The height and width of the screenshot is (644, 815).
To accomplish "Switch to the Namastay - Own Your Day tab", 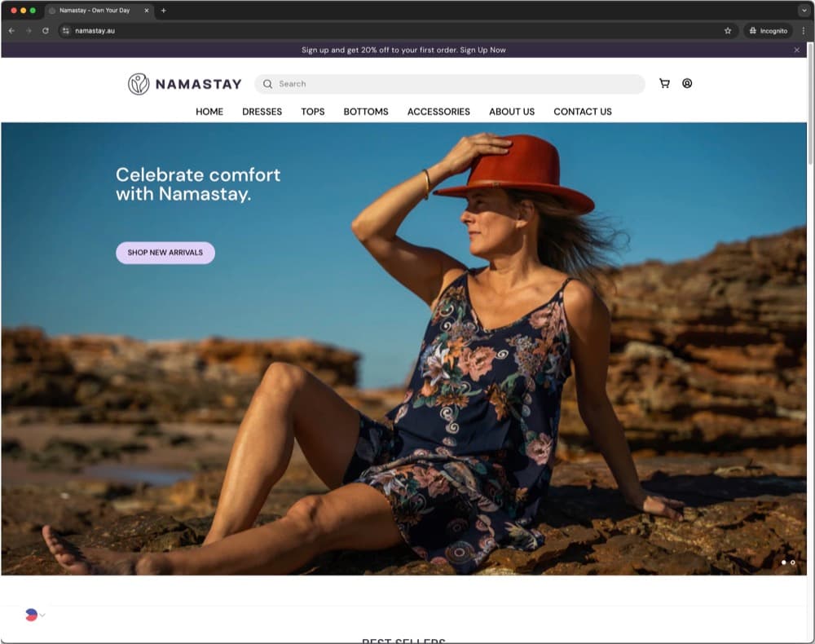I will 94,11.
